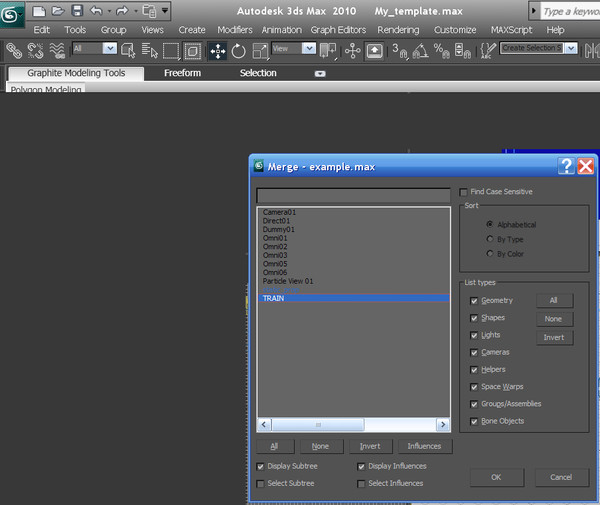Open the Create Selection Set dropdown
The width and height of the screenshot is (600, 505).
(x=571, y=48)
